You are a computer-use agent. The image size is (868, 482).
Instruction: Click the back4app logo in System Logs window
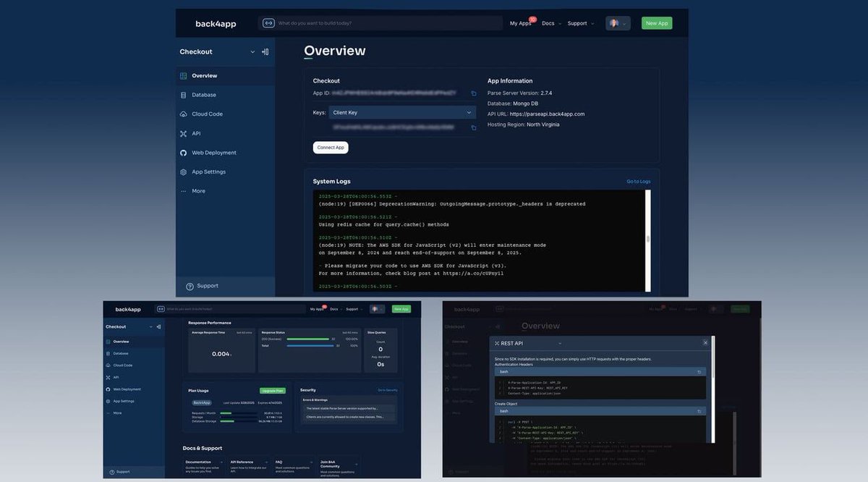tap(216, 24)
